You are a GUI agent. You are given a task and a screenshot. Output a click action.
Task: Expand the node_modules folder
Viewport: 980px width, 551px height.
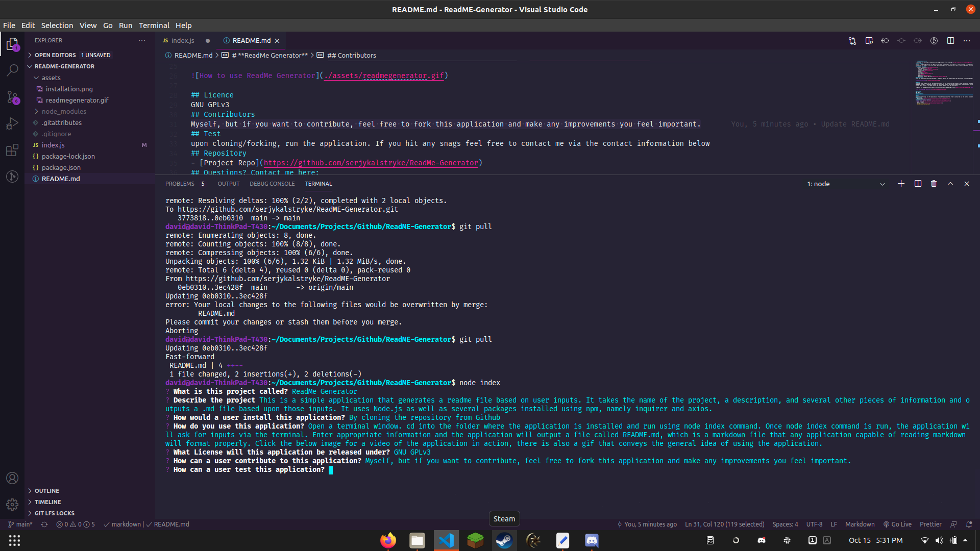[x=64, y=111]
